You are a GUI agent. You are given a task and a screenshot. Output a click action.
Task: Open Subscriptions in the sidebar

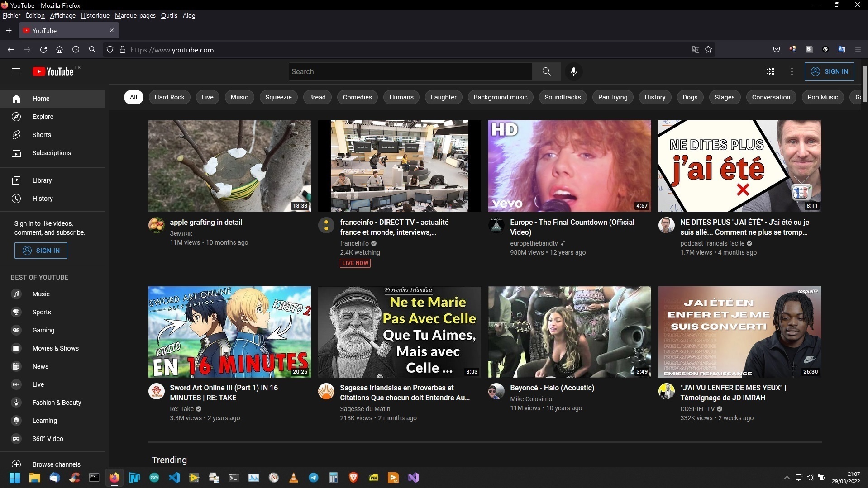(52, 153)
